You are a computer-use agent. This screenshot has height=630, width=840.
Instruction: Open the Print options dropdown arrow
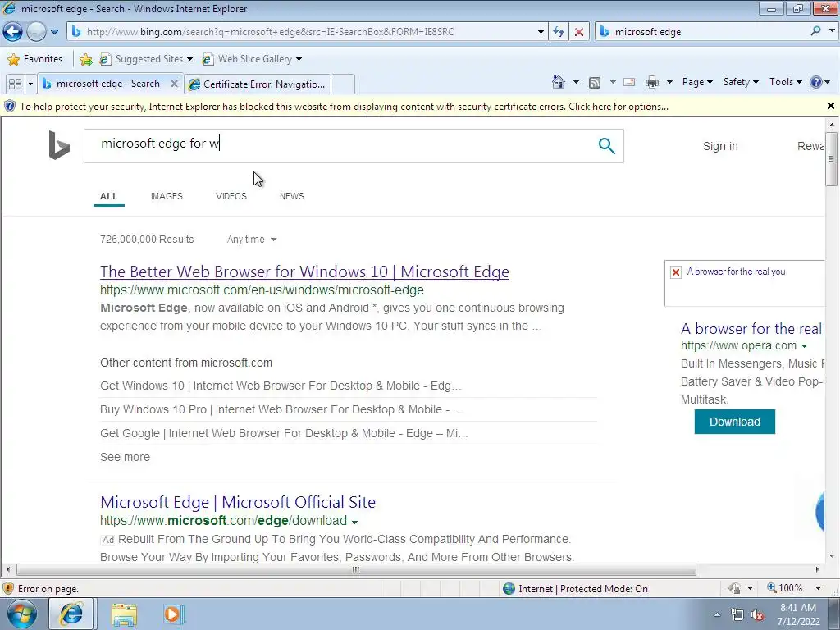click(x=669, y=82)
